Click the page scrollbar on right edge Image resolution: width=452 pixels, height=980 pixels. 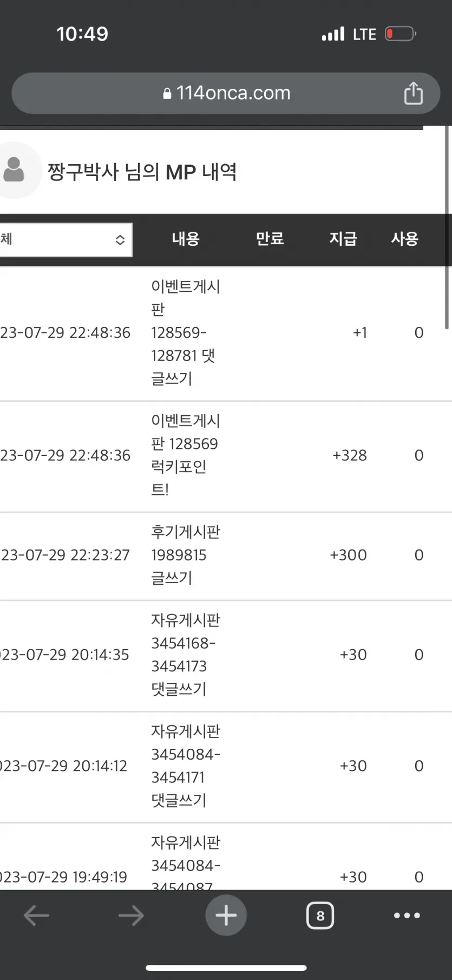coord(447,227)
